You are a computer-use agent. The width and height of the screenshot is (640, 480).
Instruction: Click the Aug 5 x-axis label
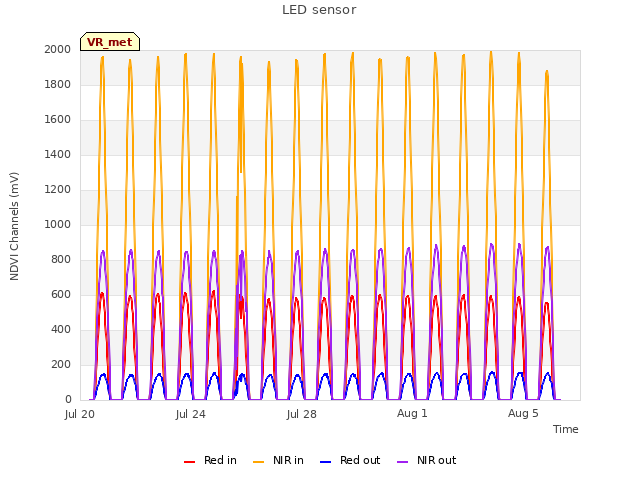523,413
